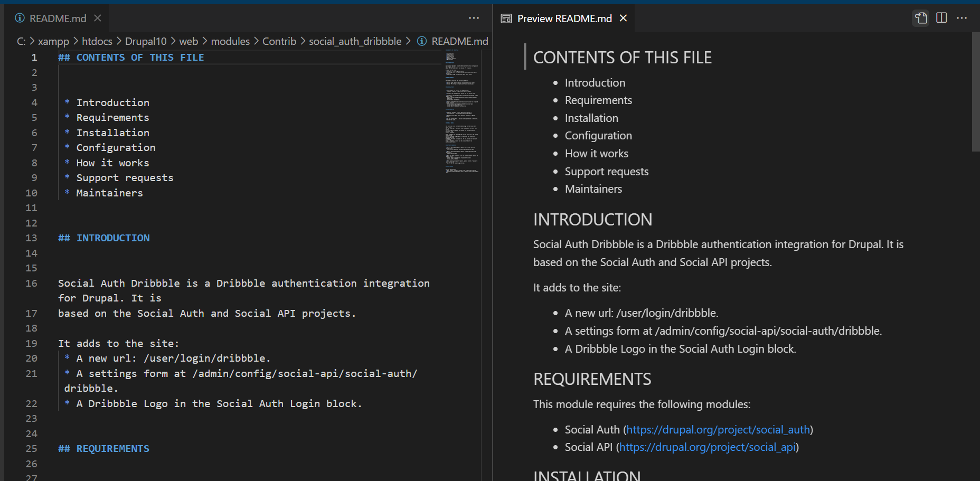Click More Actions ellipsis in preview toolbar
The height and width of the screenshot is (481, 980).
coord(962,18)
